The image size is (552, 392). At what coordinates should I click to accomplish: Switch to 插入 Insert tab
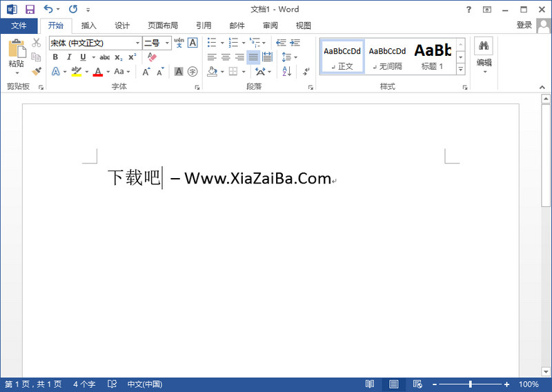[x=88, y=26]
